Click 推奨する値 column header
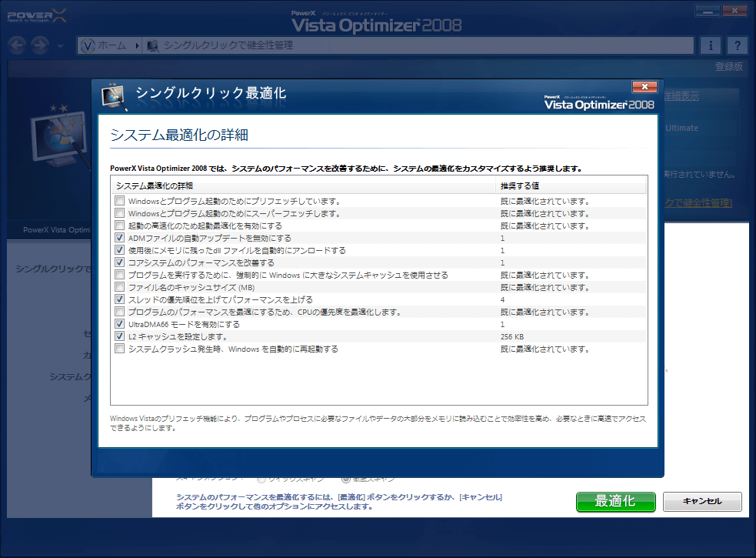This screenshot has width=756, height=558. (x=571, y=185)
